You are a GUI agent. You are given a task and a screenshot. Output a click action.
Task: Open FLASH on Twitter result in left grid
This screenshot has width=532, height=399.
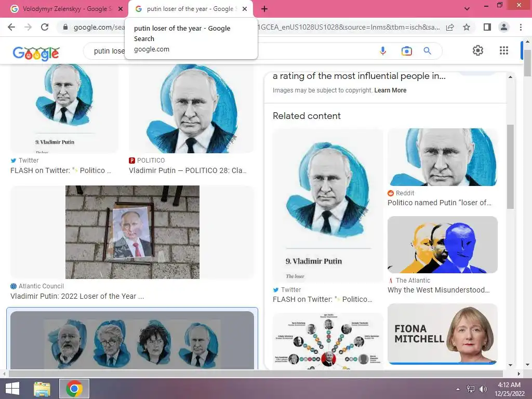[61, 170]
